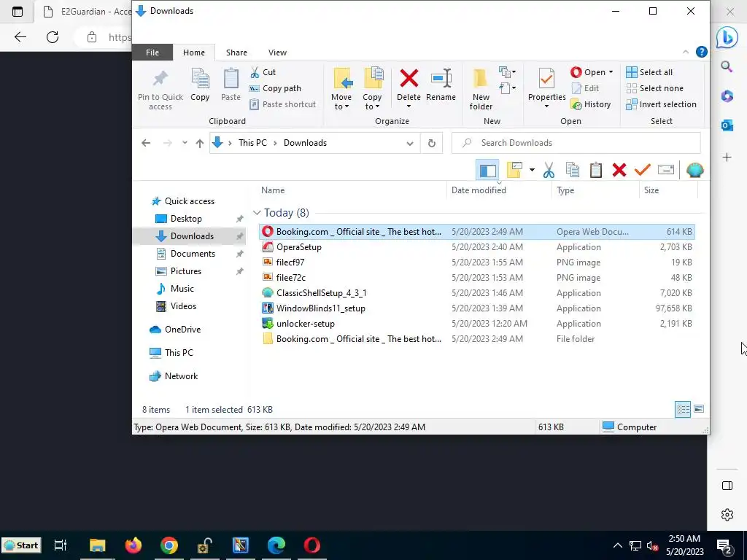Select the WindowBlinds11_setup file

tap(476, 308)
